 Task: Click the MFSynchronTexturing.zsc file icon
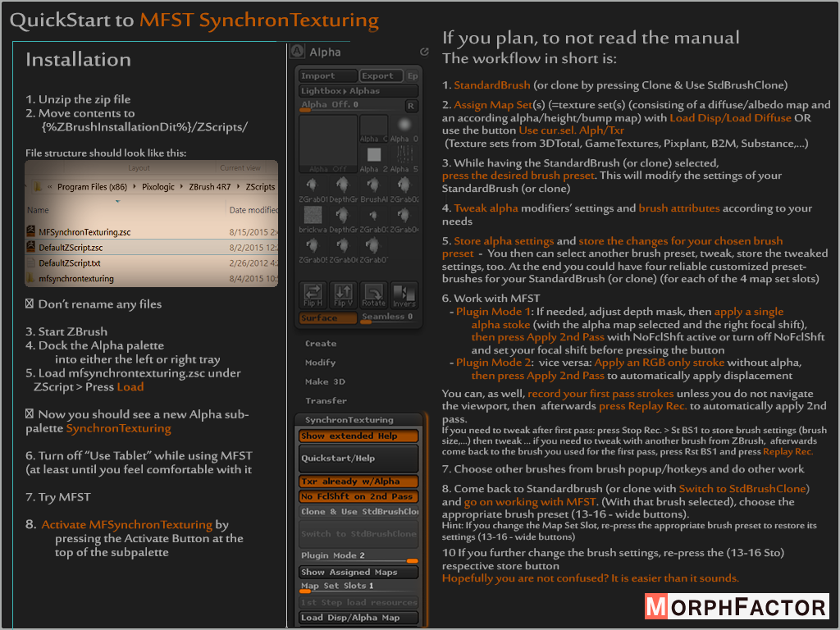pos(31,231)
